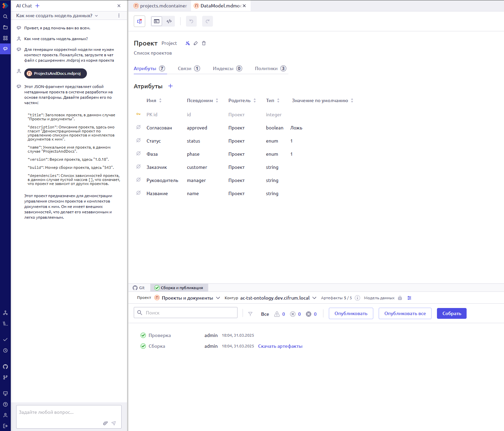This screenshot has height=431, width=504.
Task: Click the chat question input field
Action: click(69, 417)
